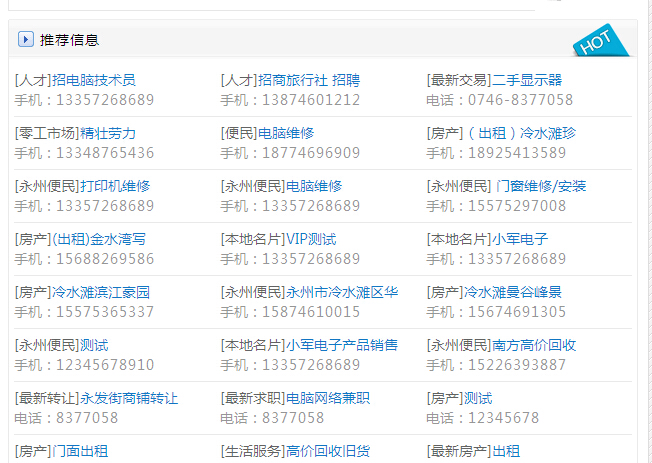Select the 精壮劳力 listing link
The width and height of the screenshot is (652, 463).
(75, 133)
